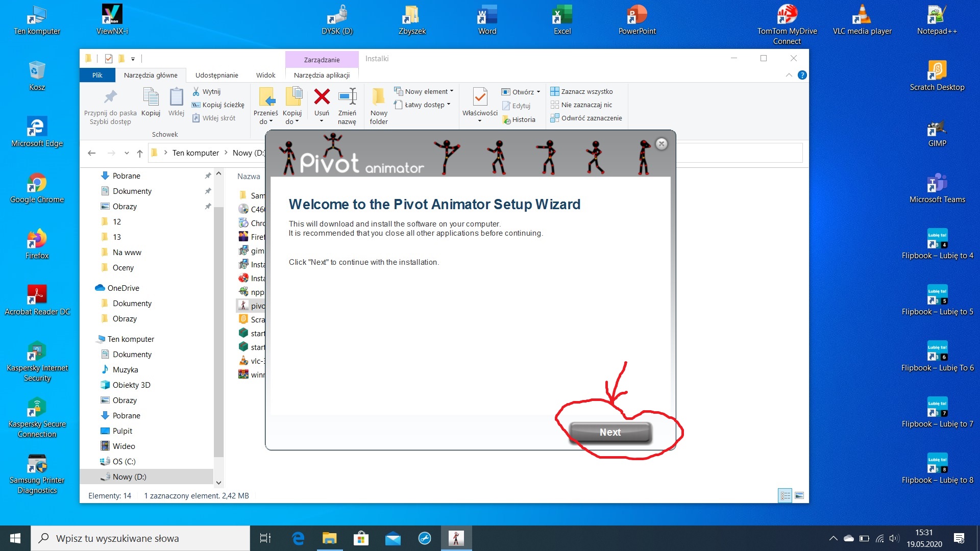Viewport: 980px width, 551px height.
Task: Select OneDrive in navigation pane
Action: pos(123,288)
